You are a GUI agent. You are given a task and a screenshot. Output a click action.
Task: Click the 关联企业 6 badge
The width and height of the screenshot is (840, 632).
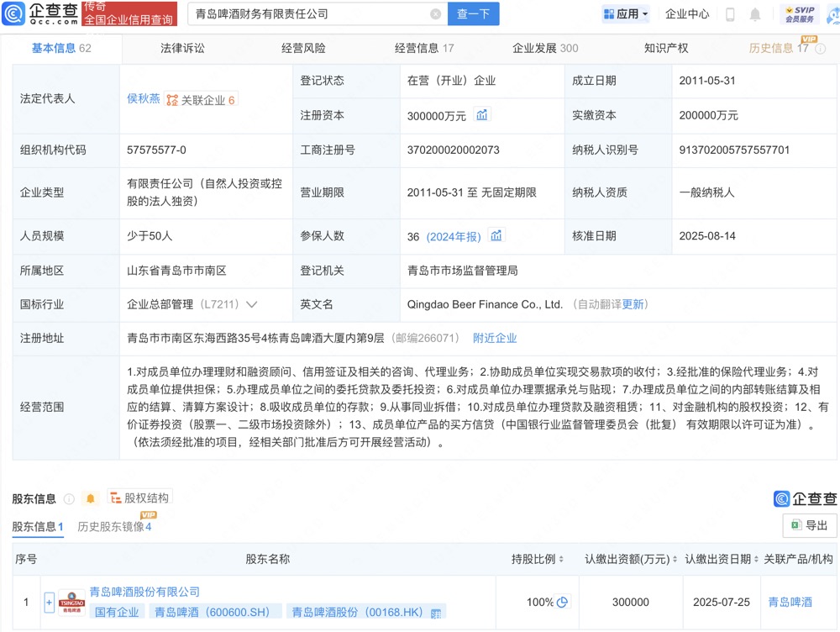[201, 100]
